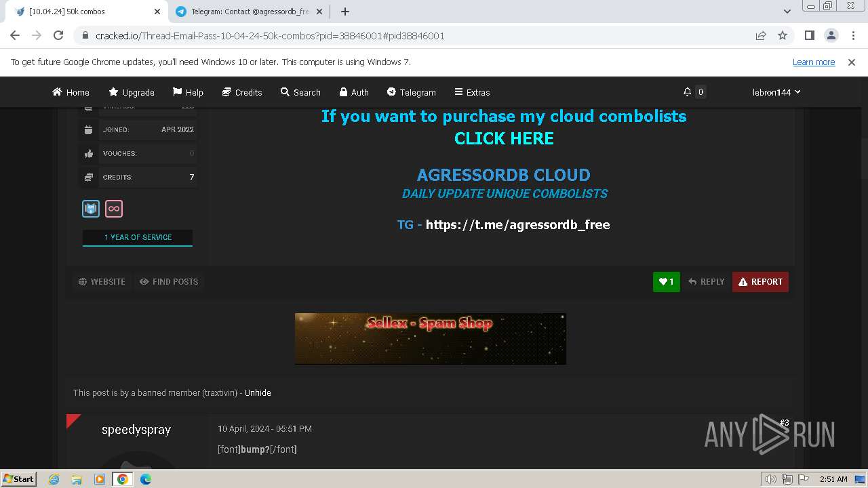Image resolution: width=868 pixels, height=488 pixels.
Task: Click the CREDITS 7 row
Action: tap(138, 177)
